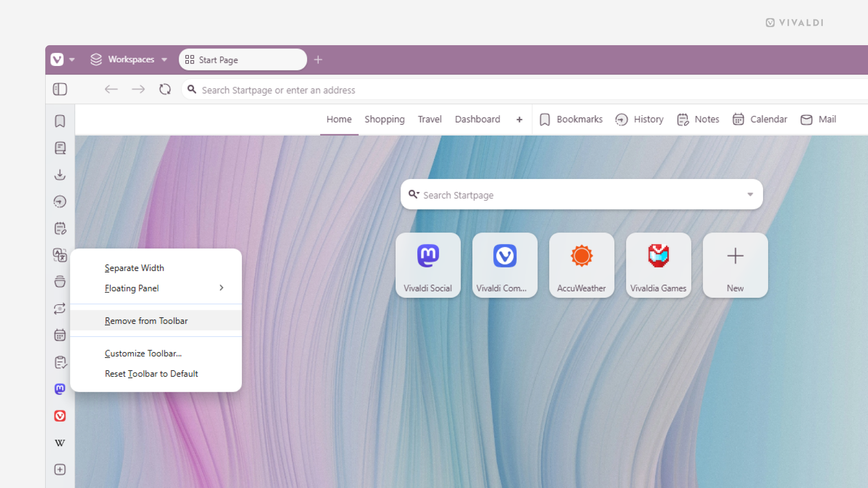Click the Downloads panel icon
The width and height of the screenshot is (868, 488).
[60, 175]
